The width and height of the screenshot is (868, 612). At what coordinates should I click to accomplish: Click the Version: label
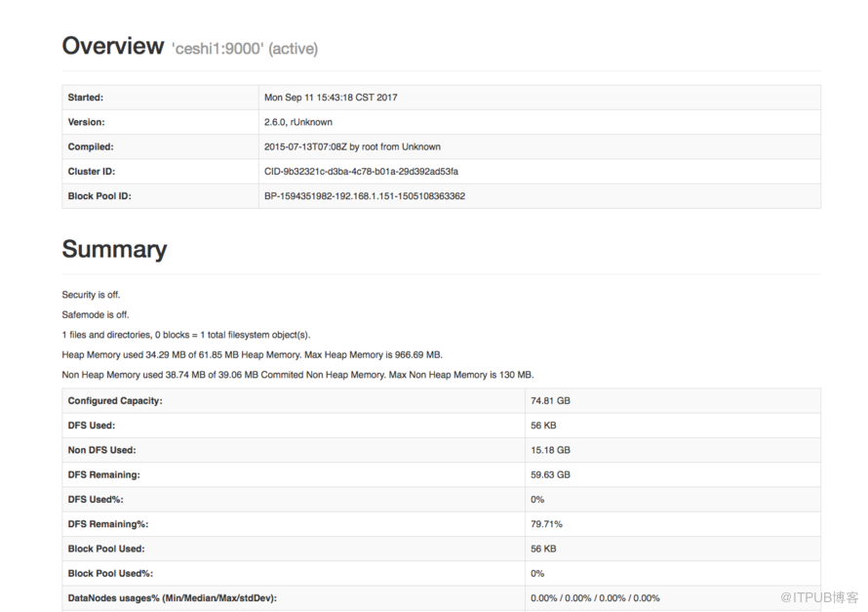[x=86, y=122]
